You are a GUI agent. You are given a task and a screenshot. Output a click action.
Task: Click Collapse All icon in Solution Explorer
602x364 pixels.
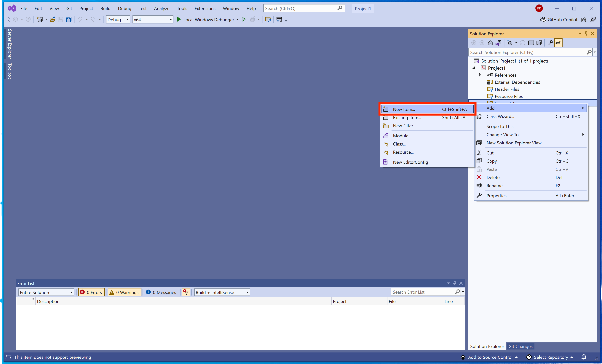point(531,43)
